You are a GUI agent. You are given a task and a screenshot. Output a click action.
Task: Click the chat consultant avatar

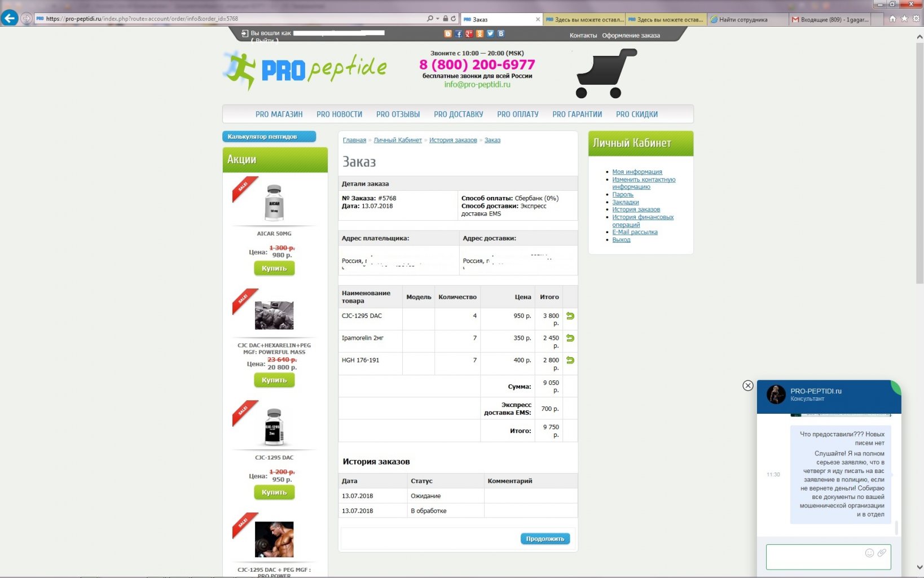pos(776,394)
